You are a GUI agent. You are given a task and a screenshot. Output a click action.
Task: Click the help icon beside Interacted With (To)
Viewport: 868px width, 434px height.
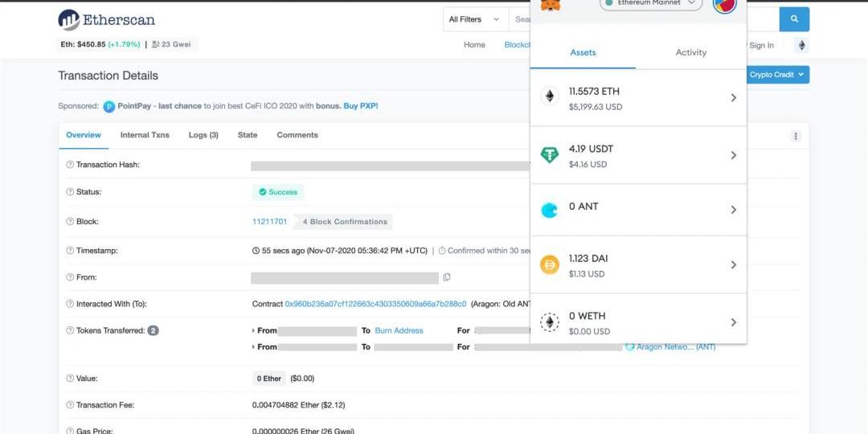pos(70,304)
